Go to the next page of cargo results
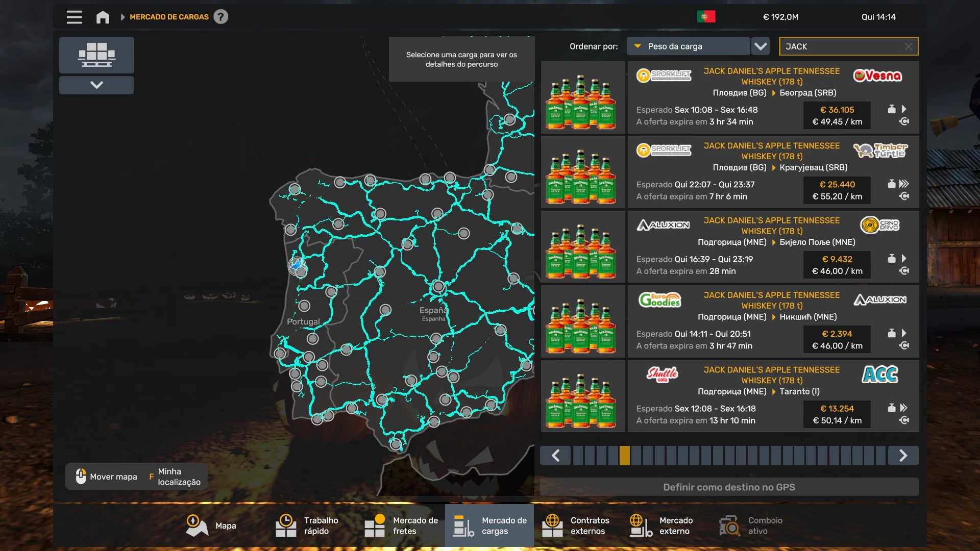 click(903, 456)
